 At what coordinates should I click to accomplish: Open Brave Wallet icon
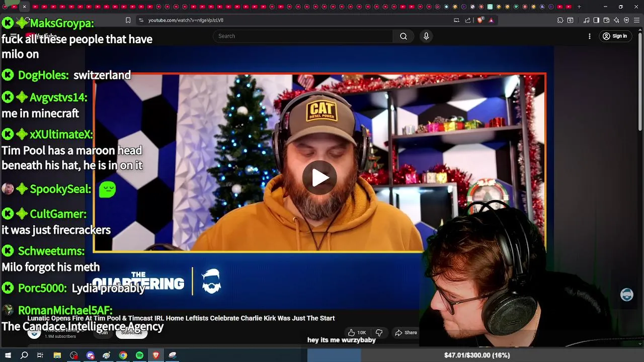[x=606, y=20]
